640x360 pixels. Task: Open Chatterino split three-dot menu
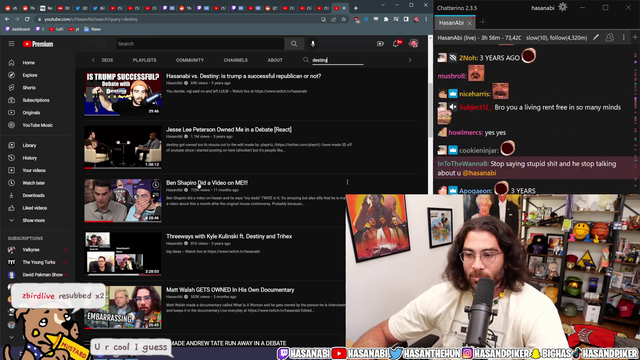[x=623, y=38]
